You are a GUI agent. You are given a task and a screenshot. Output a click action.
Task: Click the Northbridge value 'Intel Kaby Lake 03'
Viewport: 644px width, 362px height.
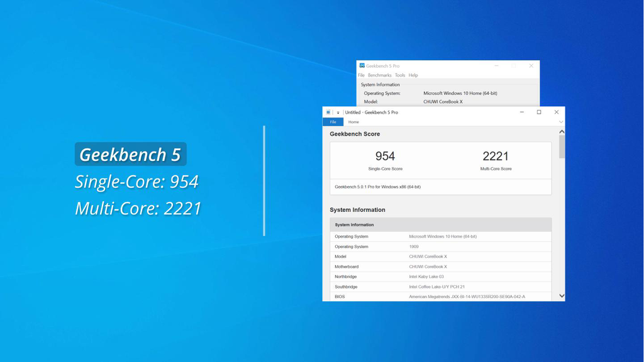click(x=426, y=277)
